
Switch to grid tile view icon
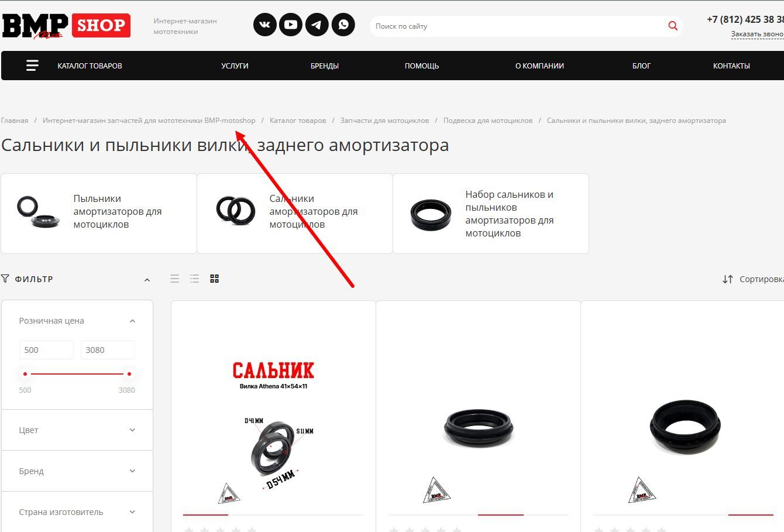tap(215, 279)
